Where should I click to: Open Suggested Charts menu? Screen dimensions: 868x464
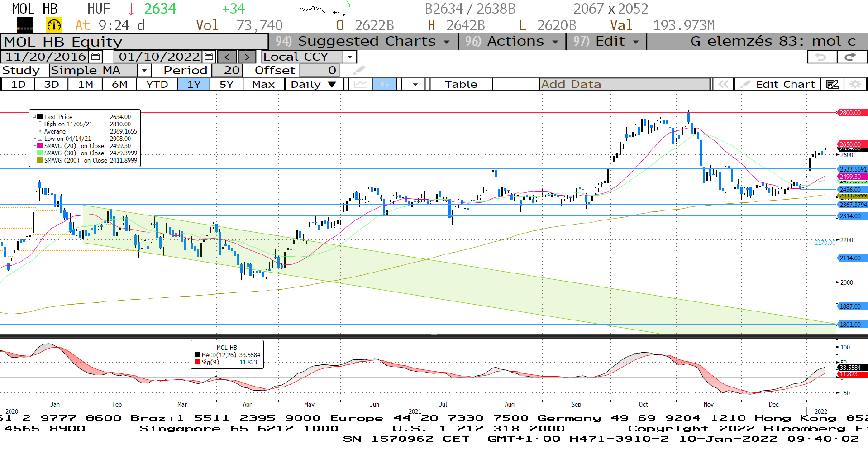(363, 42)
